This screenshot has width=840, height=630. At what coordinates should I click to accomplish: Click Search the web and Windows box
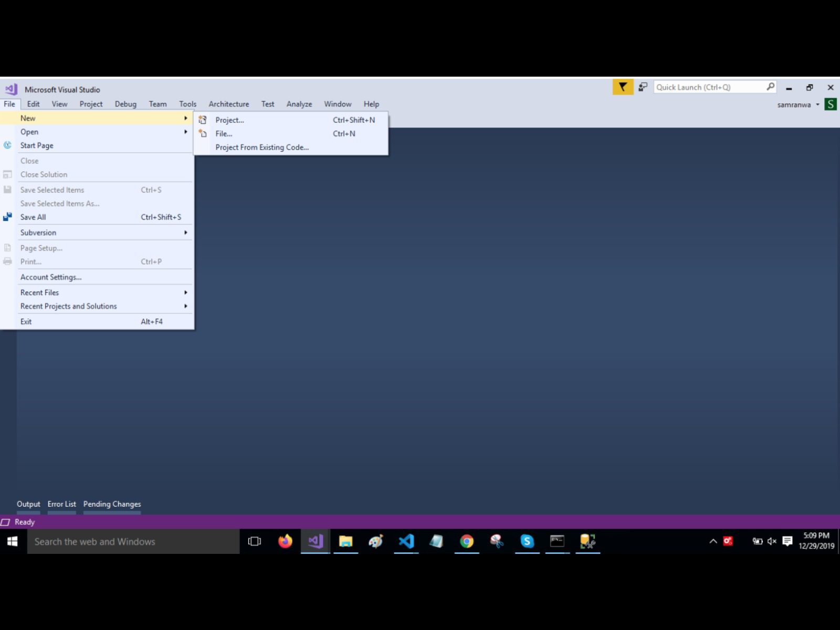(133, 541)
